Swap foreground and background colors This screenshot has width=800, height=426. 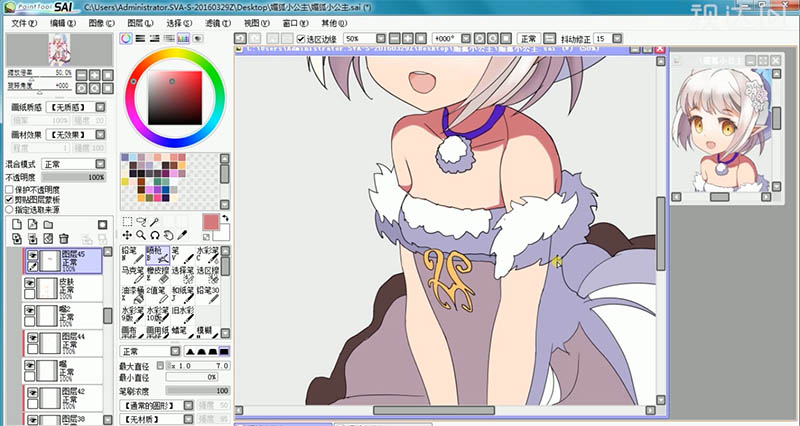[225, 218]
